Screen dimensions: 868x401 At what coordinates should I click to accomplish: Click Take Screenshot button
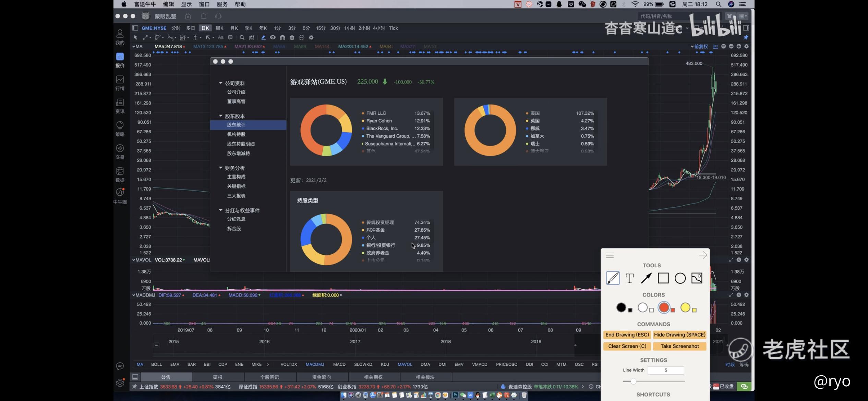(679, 346)
